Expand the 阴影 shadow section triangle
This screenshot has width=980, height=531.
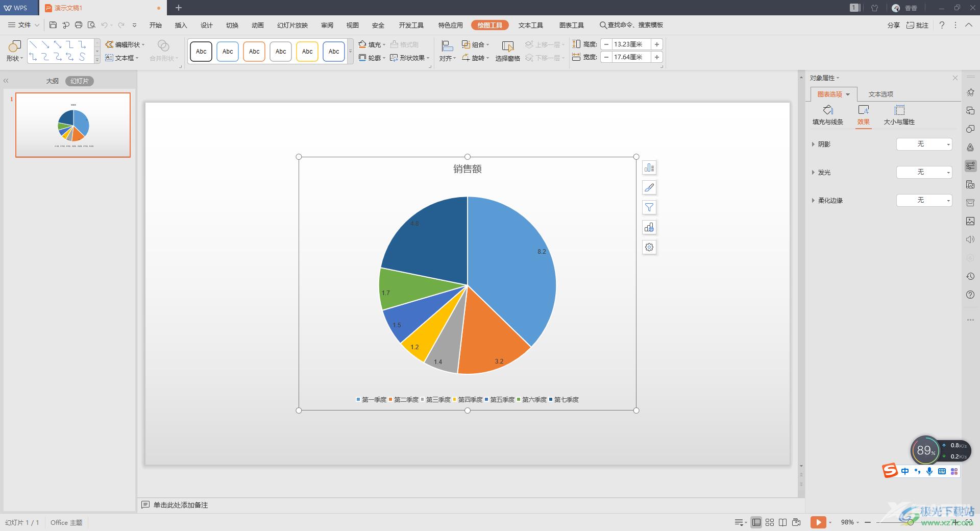click(x=813, y=144)
